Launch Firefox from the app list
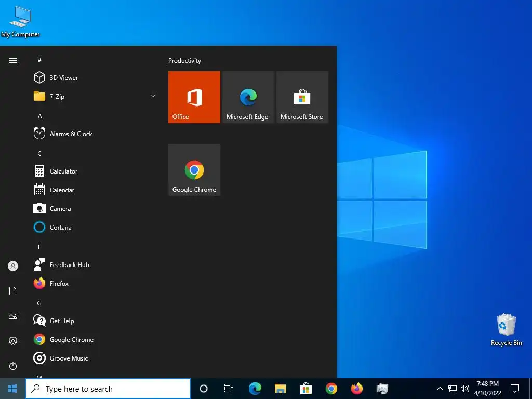Screen dimensions: 532x399 click(x=95, y=283)
